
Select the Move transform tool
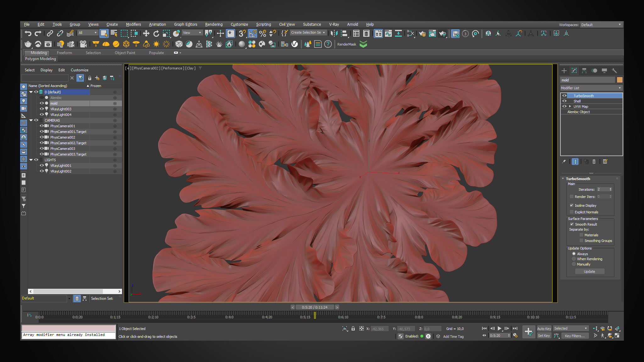(146, 33)
